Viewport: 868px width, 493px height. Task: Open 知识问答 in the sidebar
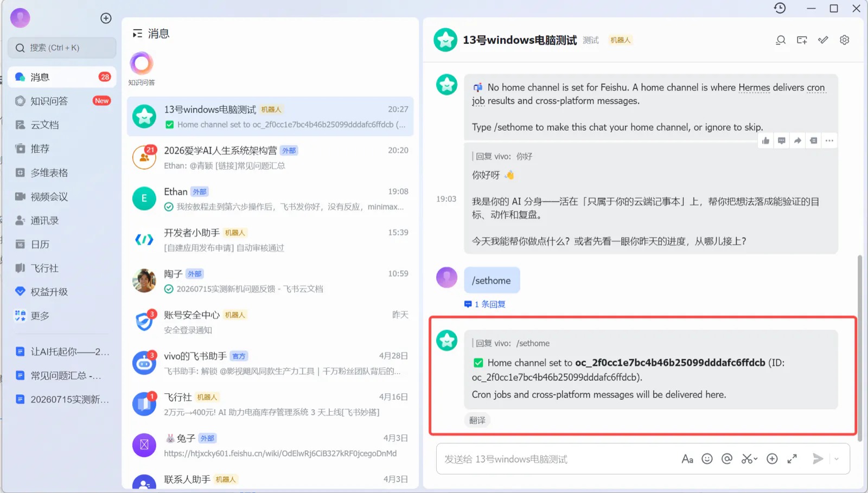tap(62, 101)
